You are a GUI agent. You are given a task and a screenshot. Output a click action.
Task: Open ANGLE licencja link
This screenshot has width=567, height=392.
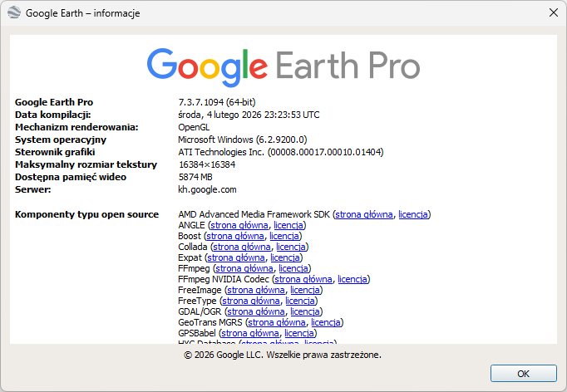pos(288,225)
